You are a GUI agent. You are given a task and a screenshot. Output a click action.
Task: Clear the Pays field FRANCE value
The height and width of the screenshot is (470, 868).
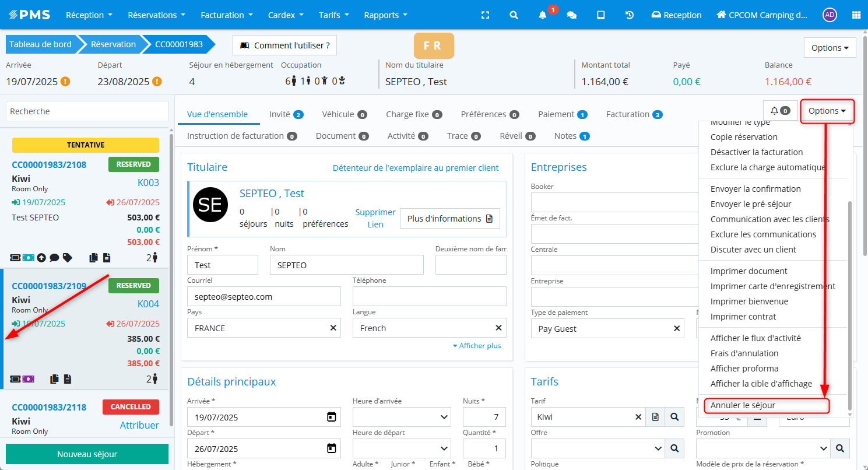pos(333,328)
